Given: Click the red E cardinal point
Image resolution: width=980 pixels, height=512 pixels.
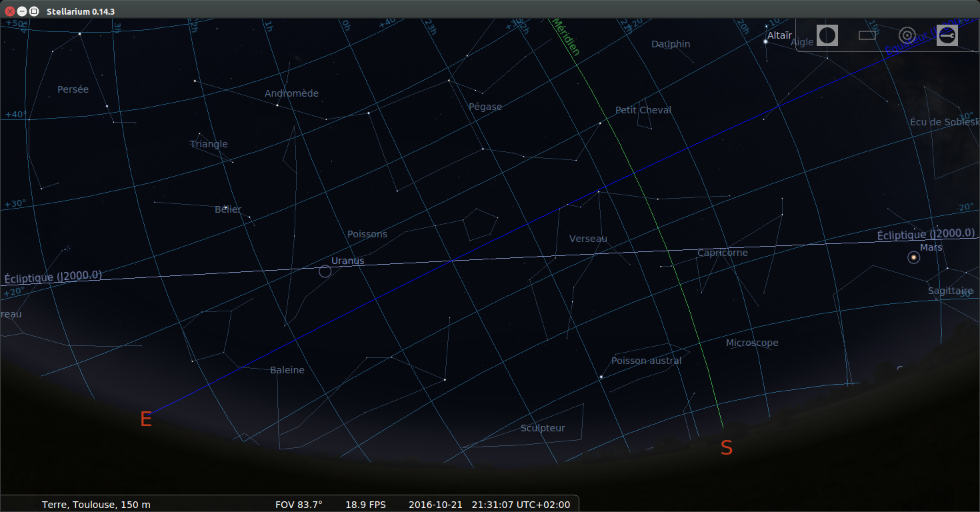Looking at the screenshot, I should point(146,419).
